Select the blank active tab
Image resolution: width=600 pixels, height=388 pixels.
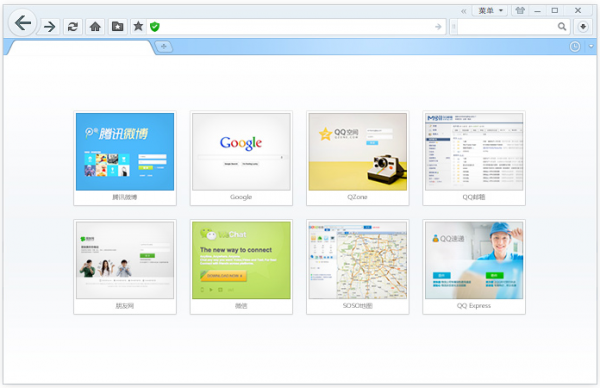(x=81, y=47)
